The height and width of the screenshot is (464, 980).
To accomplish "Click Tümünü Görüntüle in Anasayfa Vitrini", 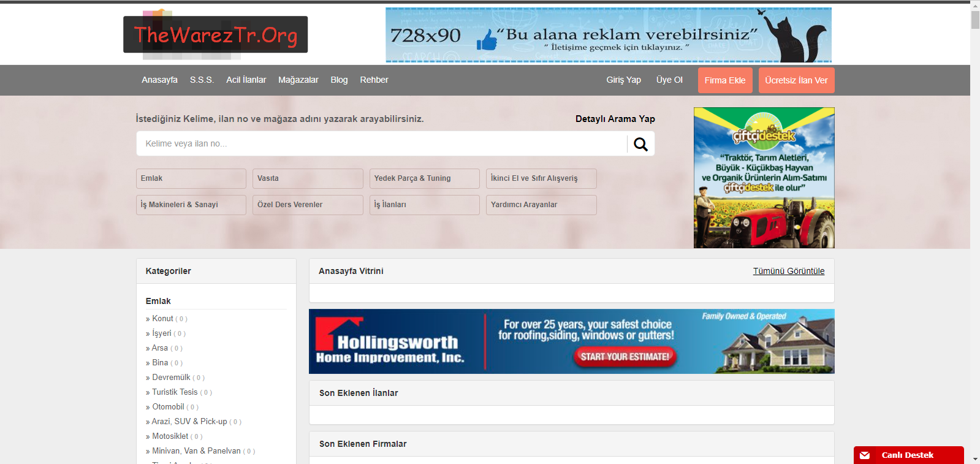I will pos(788,271).
